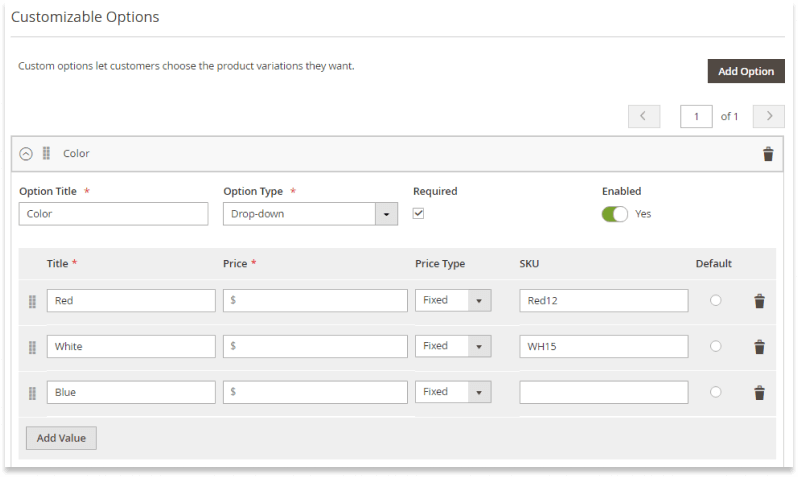Click the drag handle beside White
The image size is (798, 477).
[32, 347]
